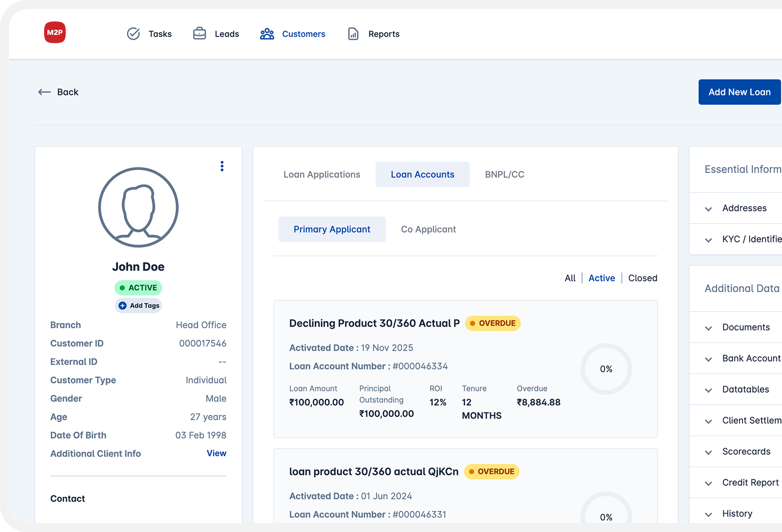Click ROI 12% value

coord(438,403)
